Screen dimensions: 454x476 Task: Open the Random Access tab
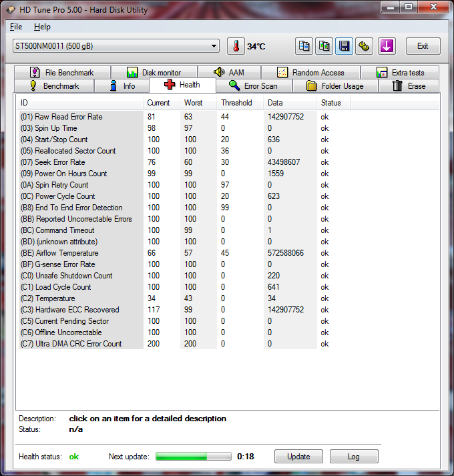[x=310, y=72]
